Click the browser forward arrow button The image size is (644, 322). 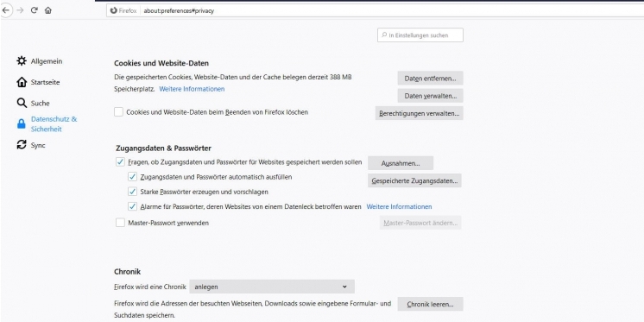(20, 10)
